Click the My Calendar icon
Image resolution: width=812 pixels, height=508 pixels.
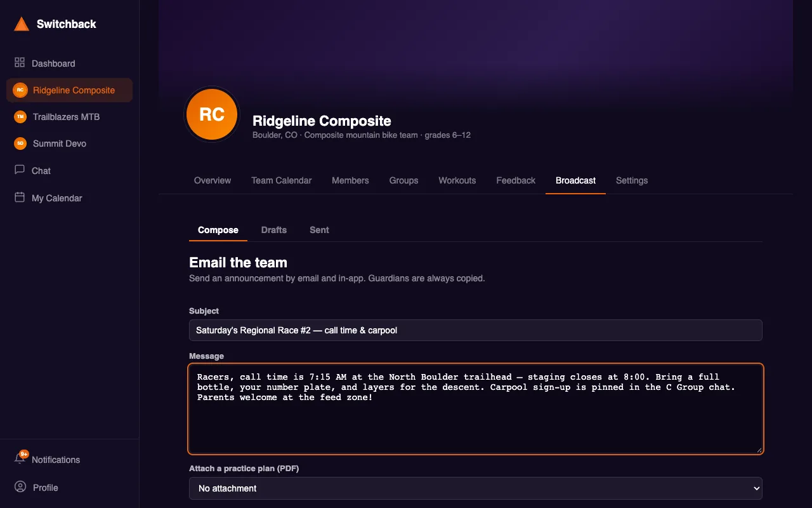[20, 197]
